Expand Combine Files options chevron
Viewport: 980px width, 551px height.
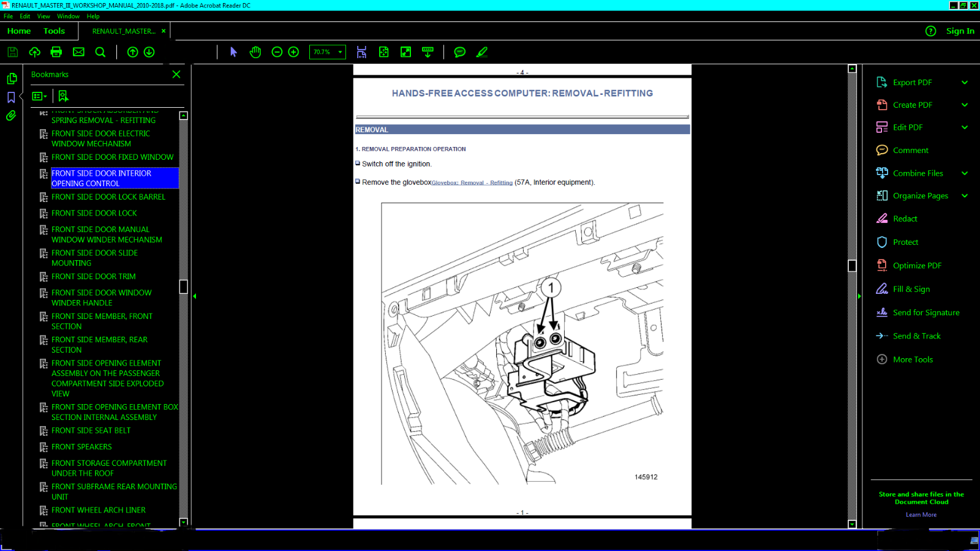(965, 173)
